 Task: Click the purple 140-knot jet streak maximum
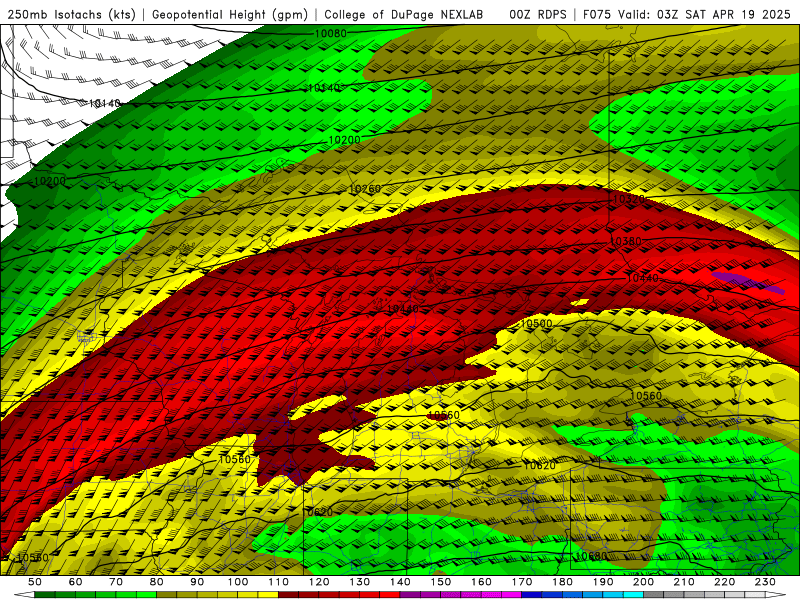pos(748,282)
